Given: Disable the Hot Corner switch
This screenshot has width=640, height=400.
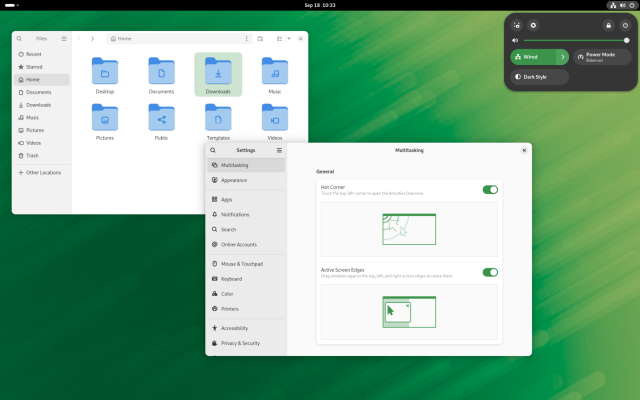Looking at the screenshot, I should (x=490, y=189).
